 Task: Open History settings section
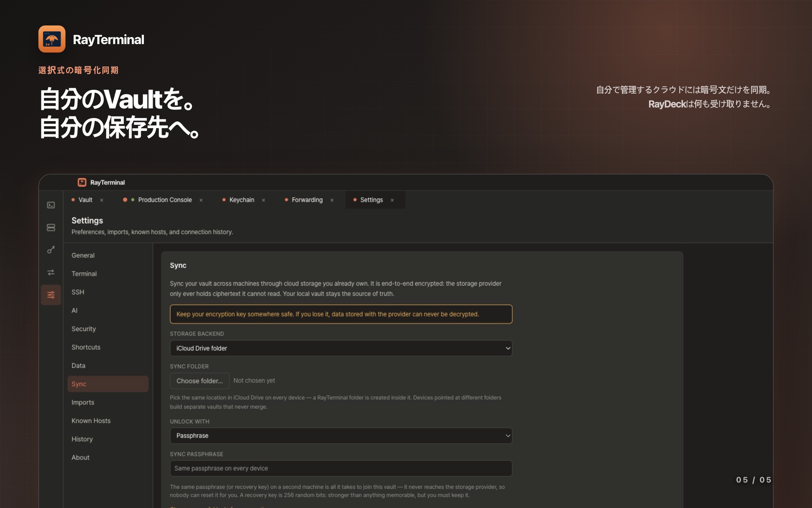[x=108, y=439]
